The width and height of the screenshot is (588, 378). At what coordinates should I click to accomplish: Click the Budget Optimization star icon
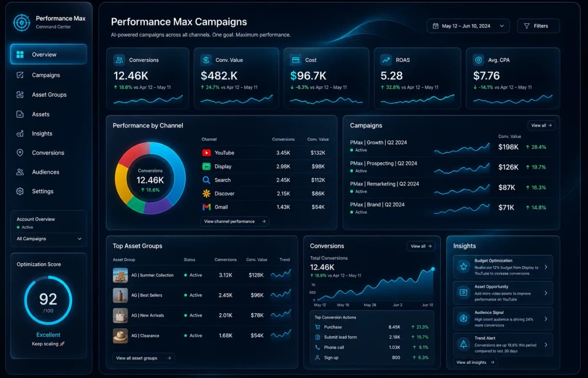pyautogui.click(x=463, y=267)
